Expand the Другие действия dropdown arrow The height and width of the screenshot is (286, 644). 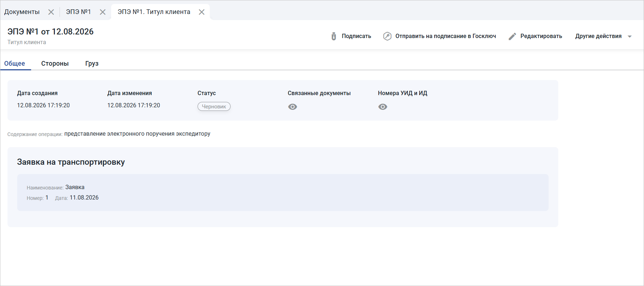click(x=630, y=36)
